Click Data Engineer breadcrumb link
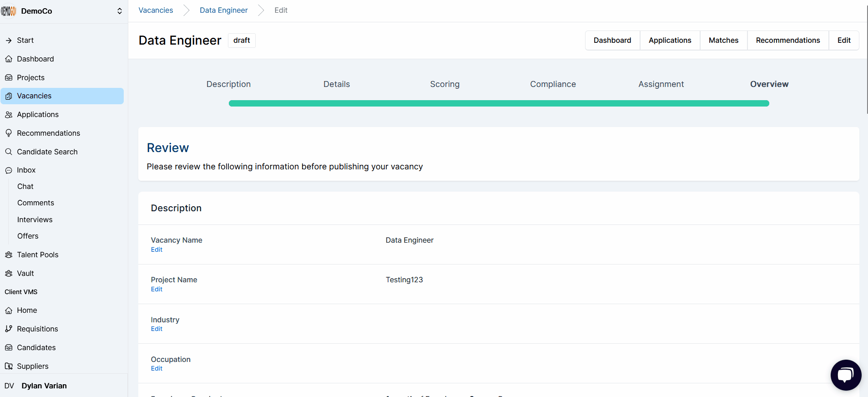This screenshot has width=868, height=397. click(224, 10)
